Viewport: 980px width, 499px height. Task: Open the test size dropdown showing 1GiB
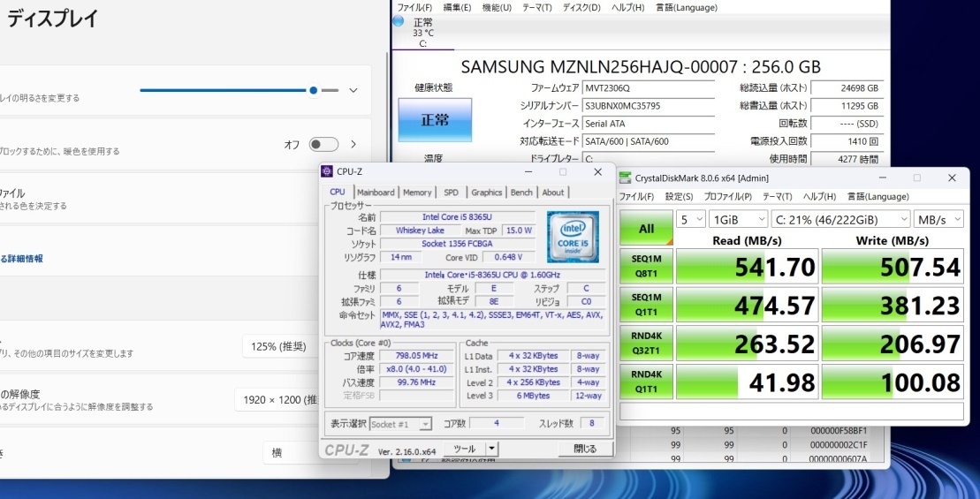pos(740,218)
